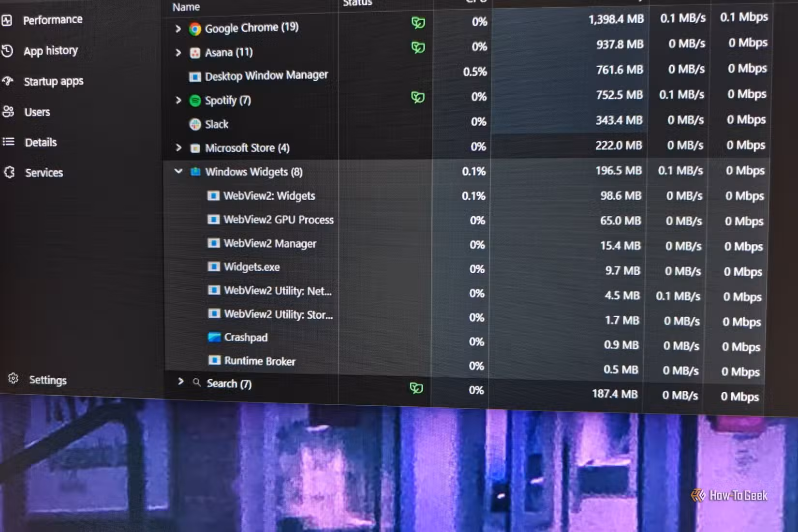Viewport: 798px width, 532px height.
Task: Switch to the Details page
Action: pos(41,142)
